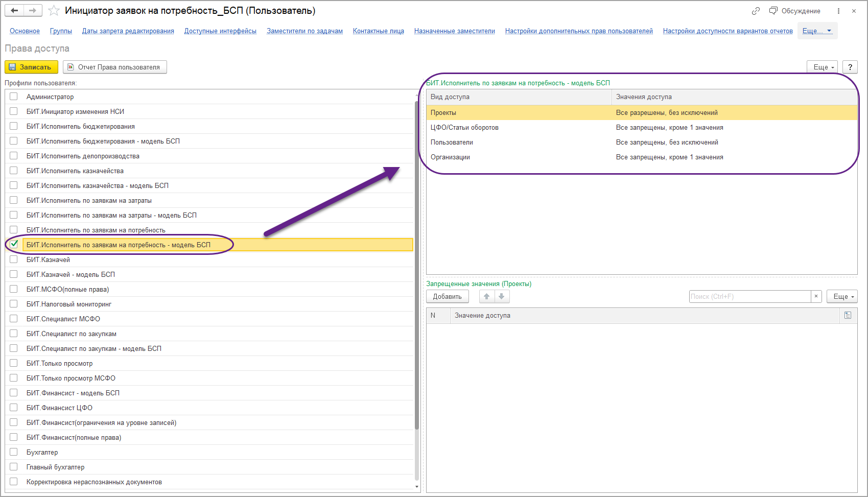Uncheck БИТ.Исполнитель по заявкам на потребность - модель БСП
Screen dimensions: 868x497
(14, 244)
